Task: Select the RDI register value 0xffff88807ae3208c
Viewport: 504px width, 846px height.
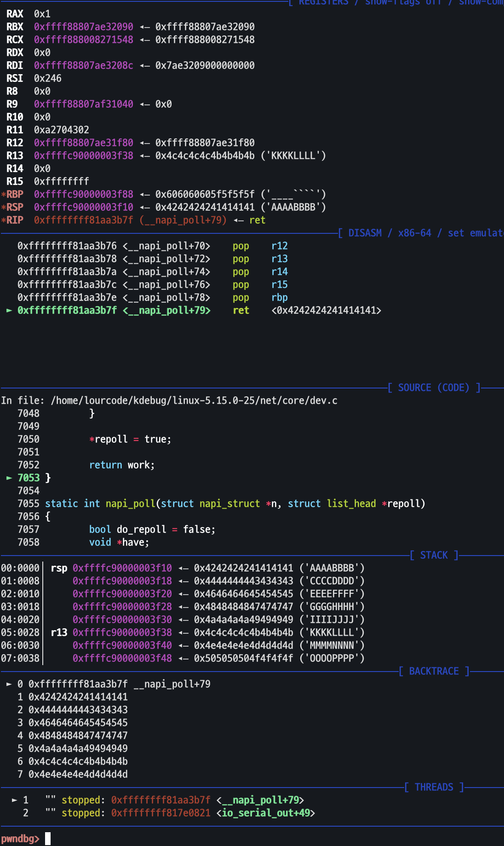Action: (x=84, y=65)
